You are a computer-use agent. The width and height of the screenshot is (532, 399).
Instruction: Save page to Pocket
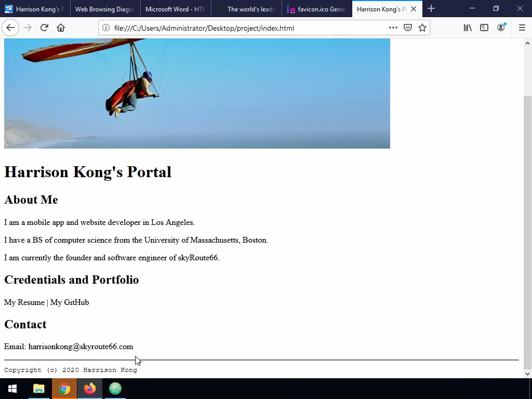coord(408,28)
